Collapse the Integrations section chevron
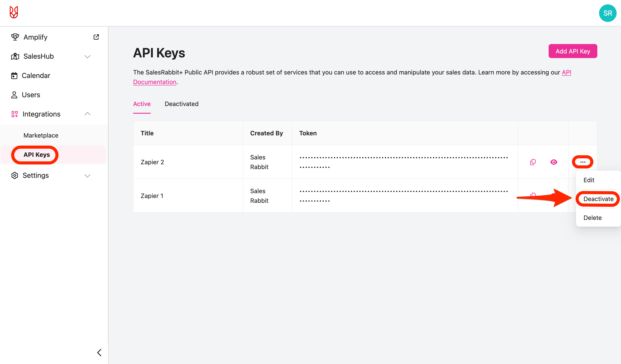The image size is (621, 364). (x=87, y=114)
